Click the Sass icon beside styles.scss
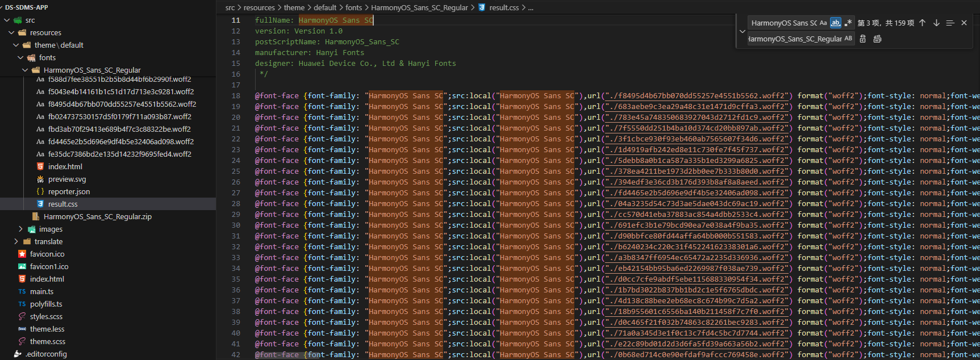 click(x=22, y=316)
